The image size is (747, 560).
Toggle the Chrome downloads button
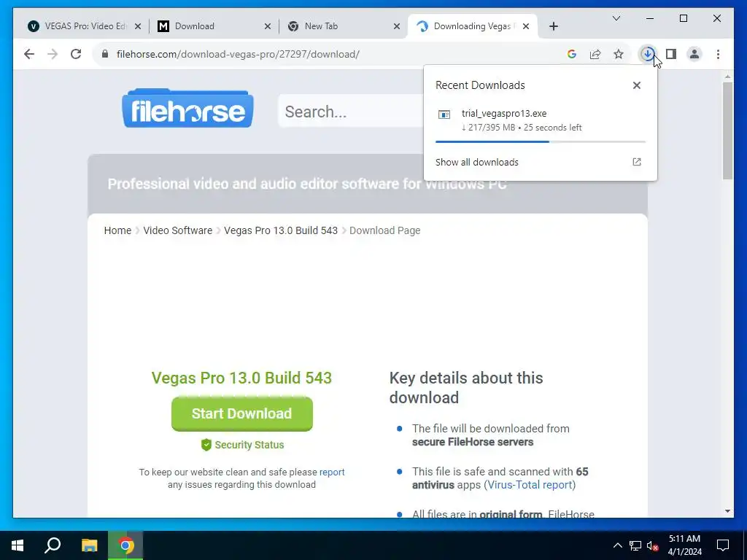(648, 54)
